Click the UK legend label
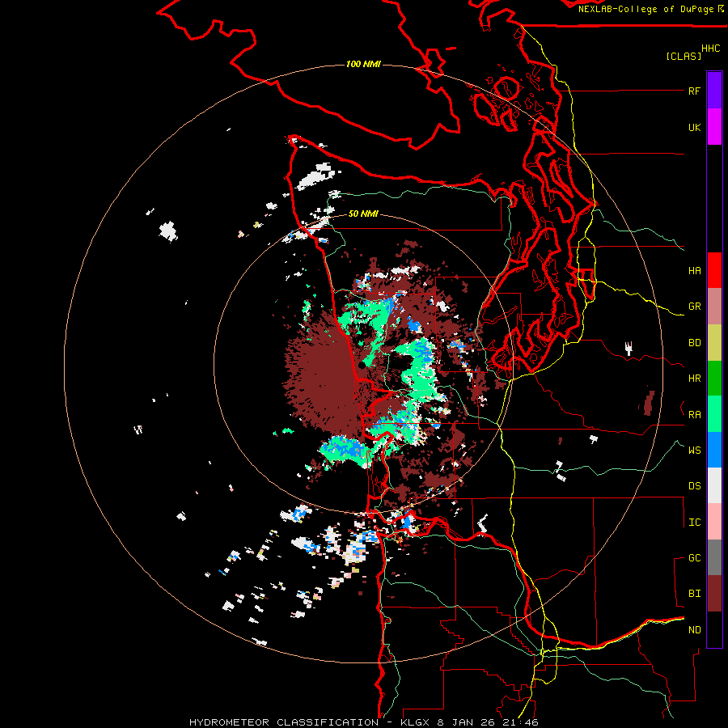Screen dimensions: 728x728 (694, 127)
